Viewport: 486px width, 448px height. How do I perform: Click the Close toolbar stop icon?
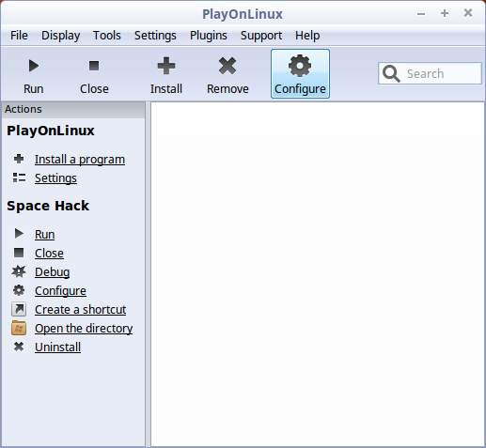(94, 66)
